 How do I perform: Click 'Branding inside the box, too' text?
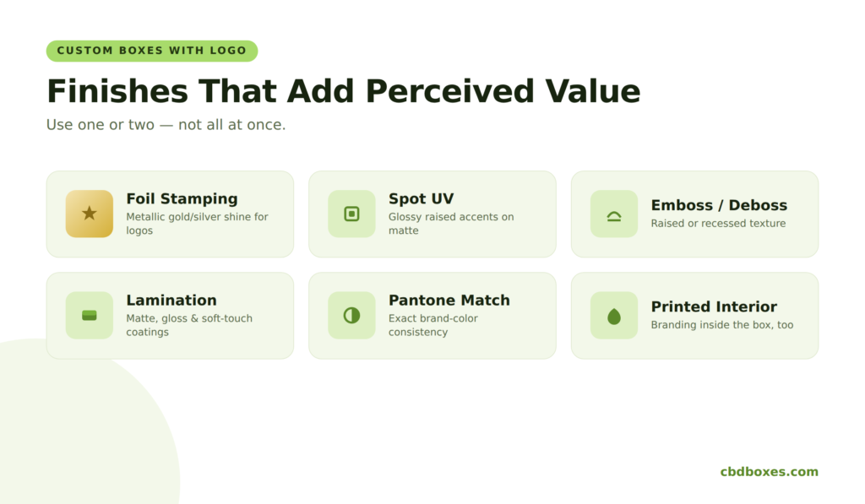click(722, 325)
